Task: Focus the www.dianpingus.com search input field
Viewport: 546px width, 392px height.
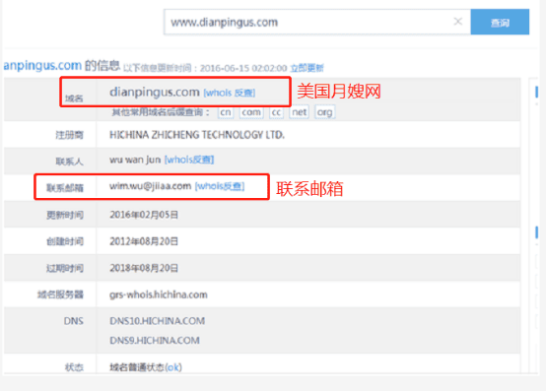Action: coord(317,22)
